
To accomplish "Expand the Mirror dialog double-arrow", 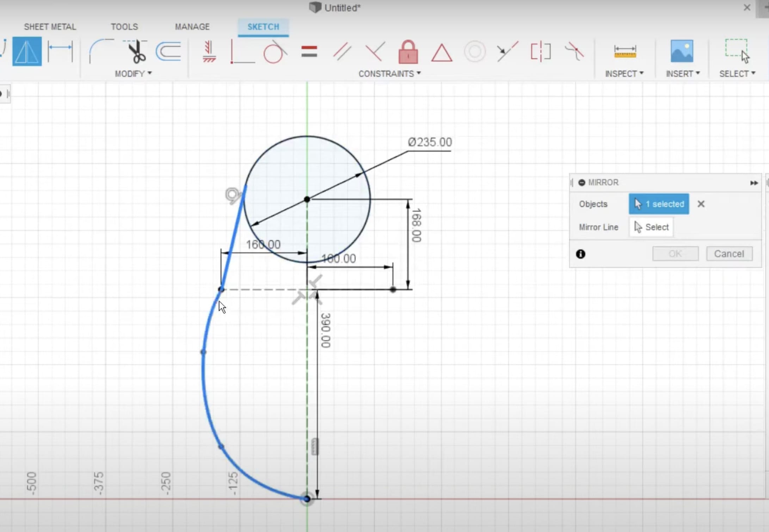I will coord(754,183).
